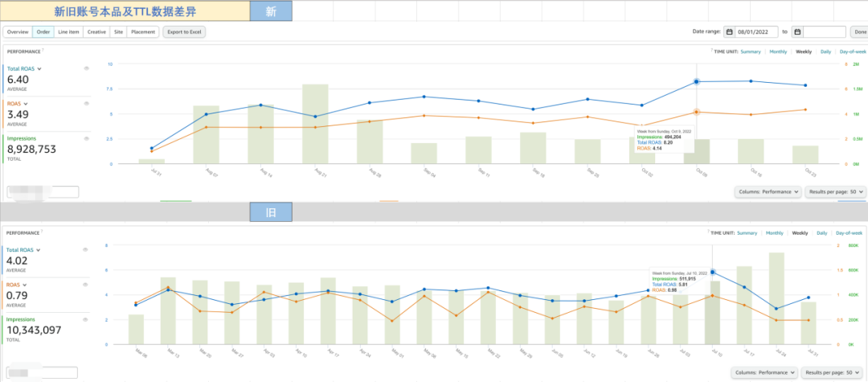Click the Total ROAS average value 6.40
The width and height of the screenshot is (868, 382).
(18, 79)
